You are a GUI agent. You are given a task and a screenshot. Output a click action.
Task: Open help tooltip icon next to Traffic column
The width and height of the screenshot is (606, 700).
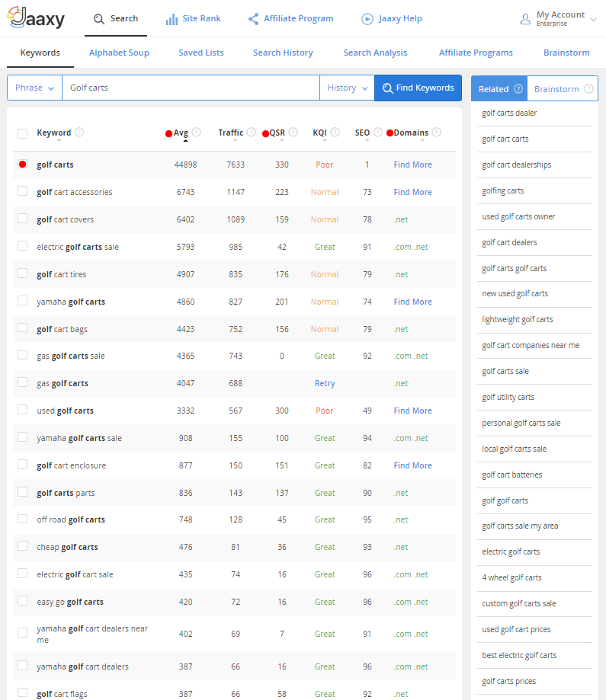pyautogui.click(x=251, y=132)
